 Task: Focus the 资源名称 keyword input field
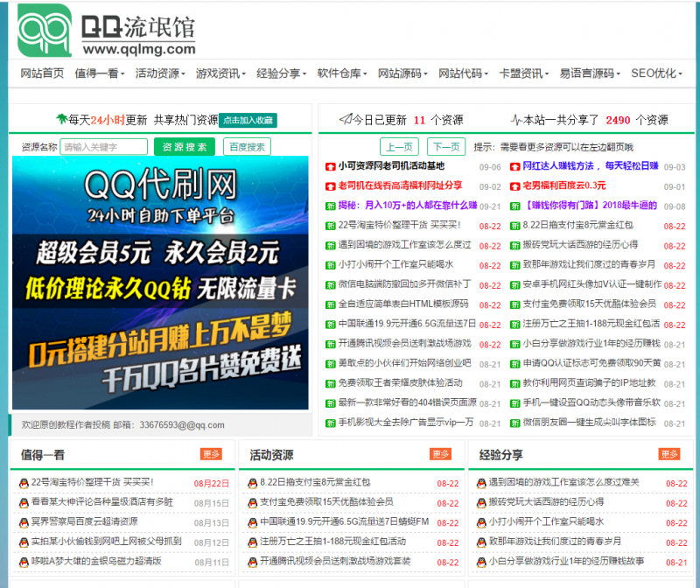[x=104, y=147]
